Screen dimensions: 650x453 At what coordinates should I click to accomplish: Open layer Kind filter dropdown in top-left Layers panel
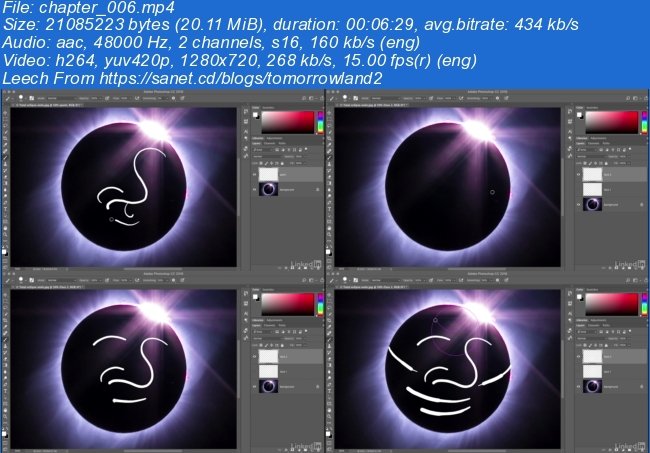pyautogui.click(x=262, y=150)
